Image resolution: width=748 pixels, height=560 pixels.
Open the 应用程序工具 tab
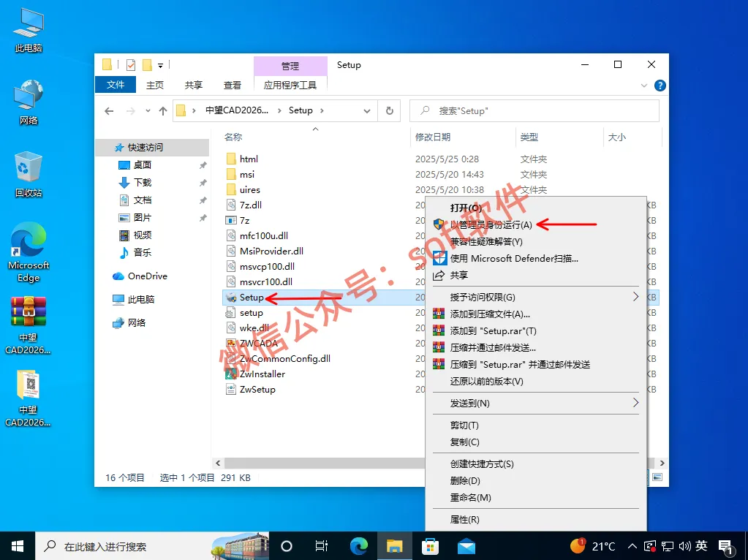point(290,85)
